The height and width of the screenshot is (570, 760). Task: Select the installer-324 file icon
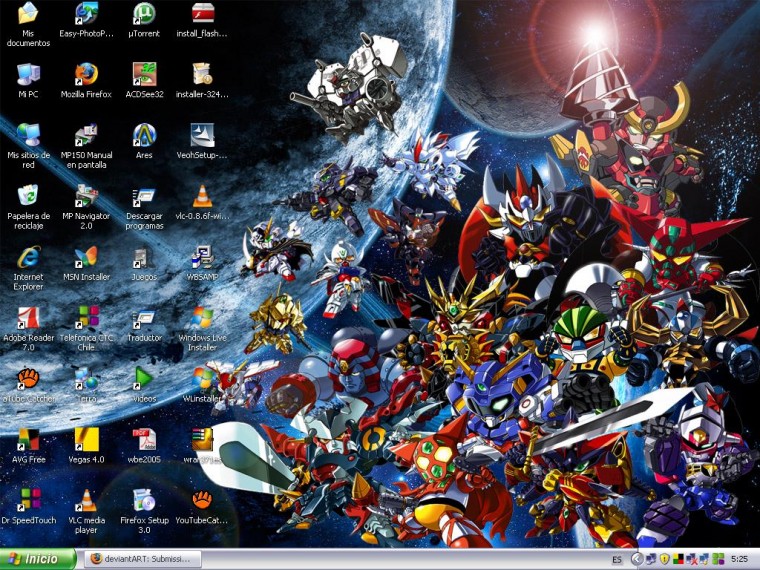[203, 74]
